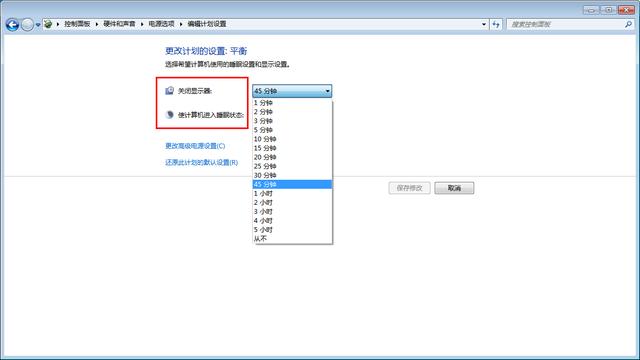Select the 5 小时 option
640x360 pixels.
click(x=292, y=229)
